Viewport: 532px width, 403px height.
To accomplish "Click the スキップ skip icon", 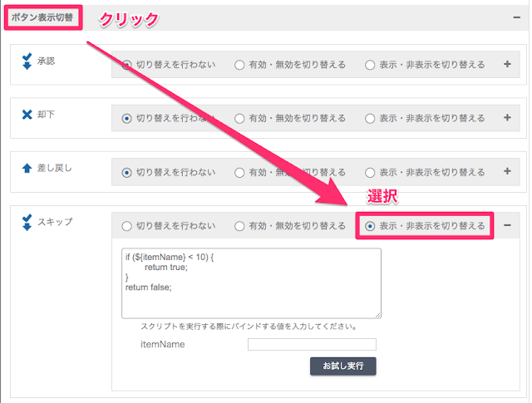I will tap(27, 222).
